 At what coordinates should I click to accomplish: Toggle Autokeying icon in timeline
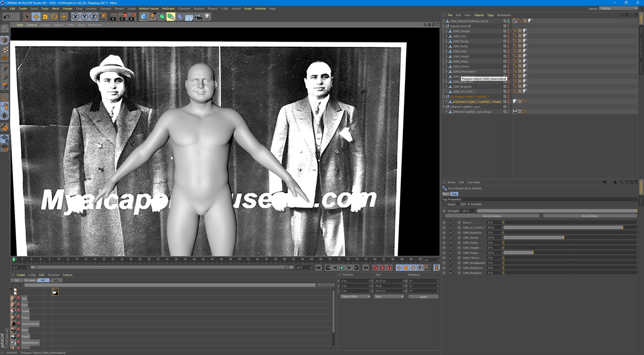click(x=382, y=268)
